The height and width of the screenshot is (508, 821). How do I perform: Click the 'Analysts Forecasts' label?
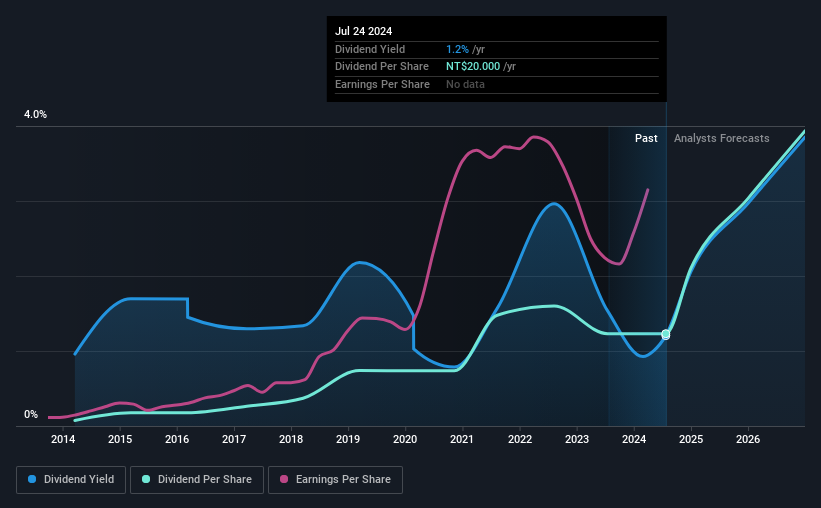722,138
